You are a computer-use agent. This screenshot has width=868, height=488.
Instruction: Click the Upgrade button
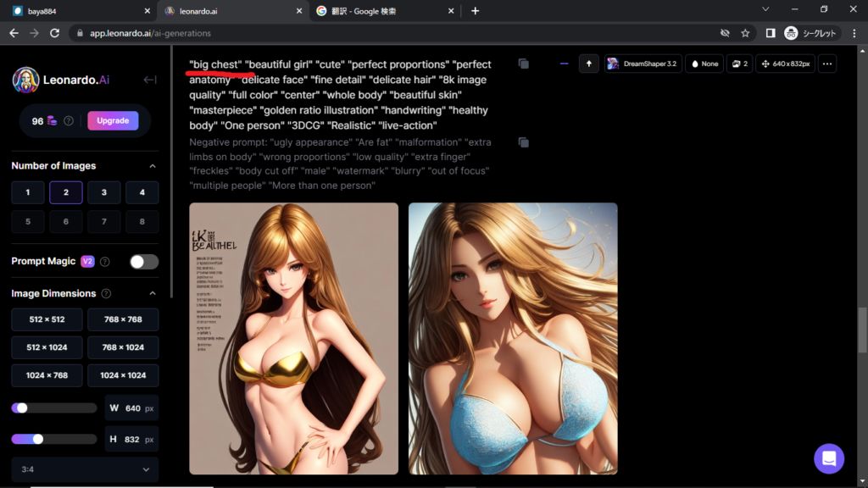point(113,120)
